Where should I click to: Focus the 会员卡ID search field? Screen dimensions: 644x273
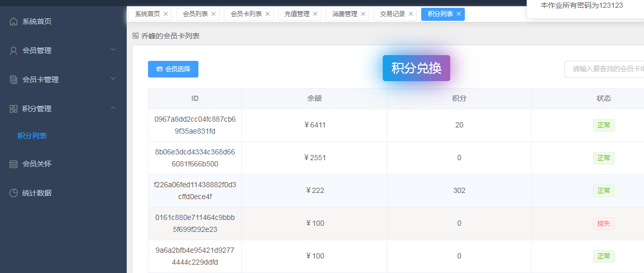click(x=604, y=69)
